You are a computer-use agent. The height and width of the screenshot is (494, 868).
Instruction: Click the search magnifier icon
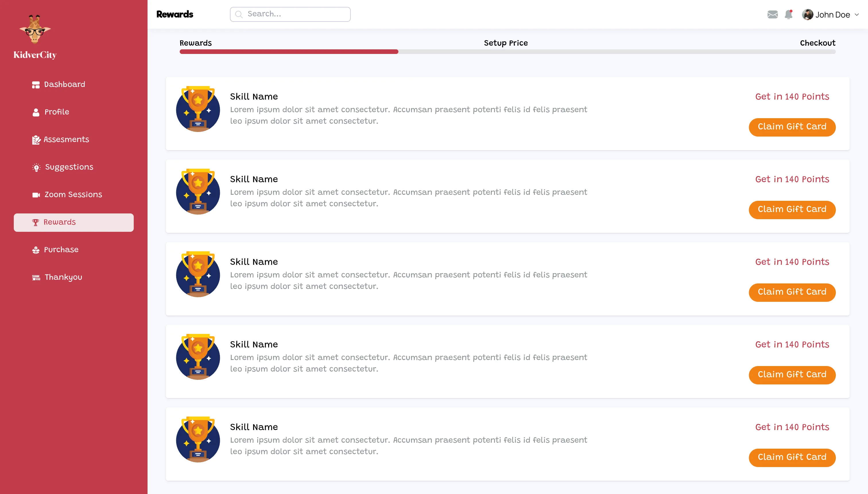pos(239,14)
